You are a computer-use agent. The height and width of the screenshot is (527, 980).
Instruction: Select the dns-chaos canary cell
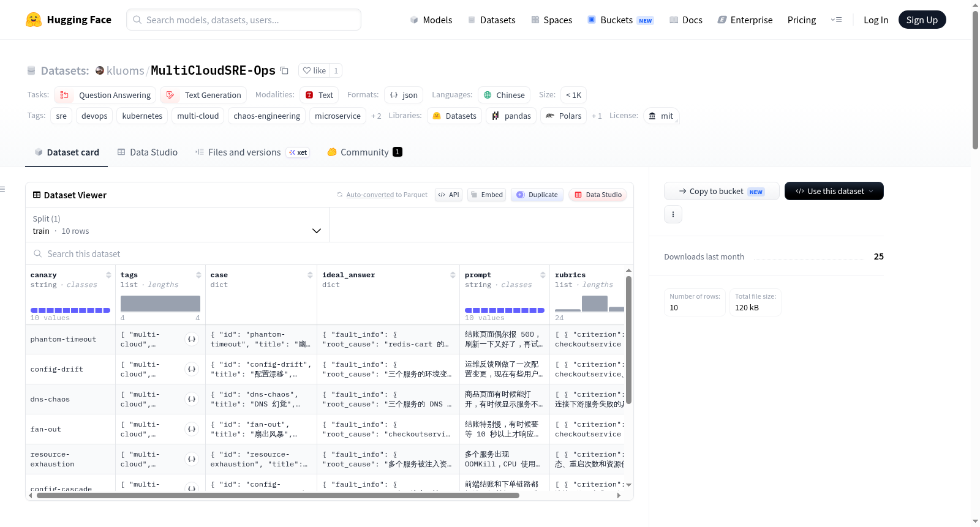point(70,399)
